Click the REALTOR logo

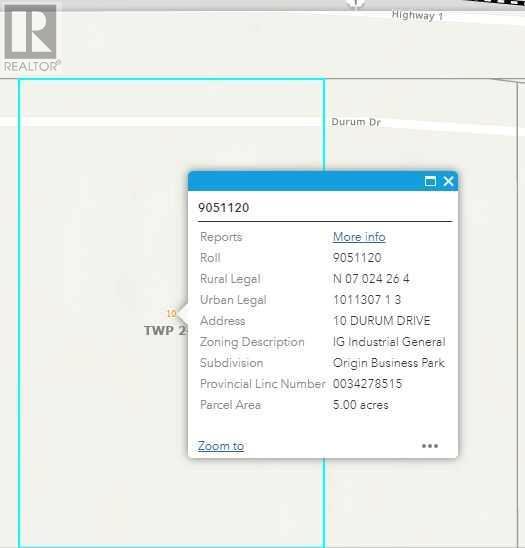31,37
